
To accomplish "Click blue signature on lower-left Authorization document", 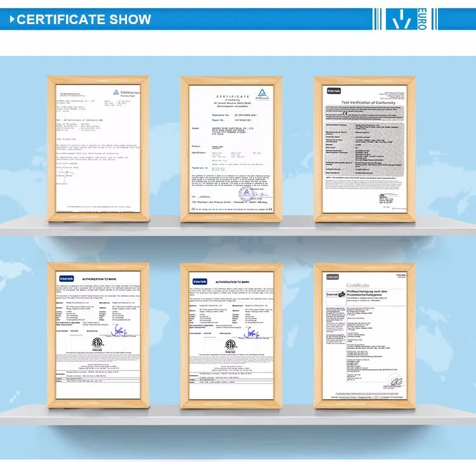I will coord(119,331).
